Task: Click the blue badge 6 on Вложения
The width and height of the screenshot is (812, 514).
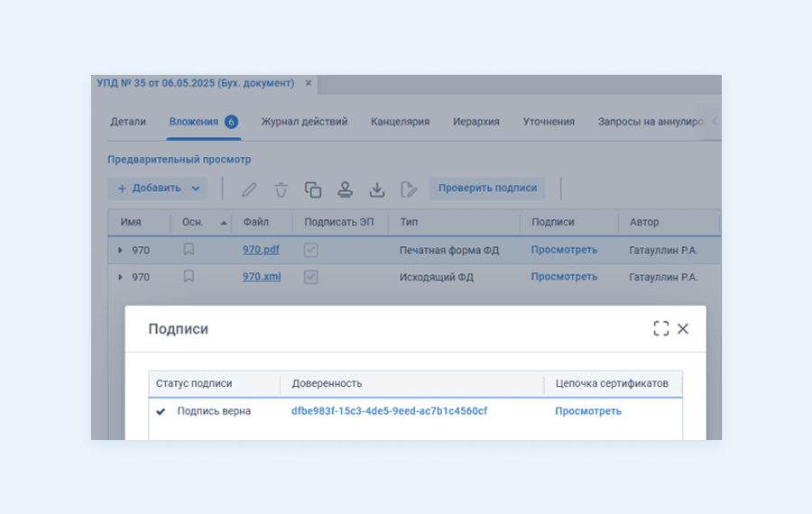Action: pyautogui.click(x=231, y=122)
